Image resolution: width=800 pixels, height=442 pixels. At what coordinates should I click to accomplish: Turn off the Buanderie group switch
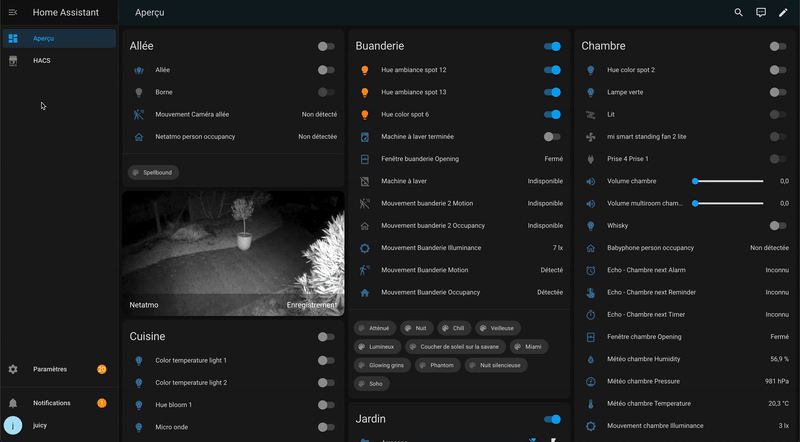(x=552, y=46)
